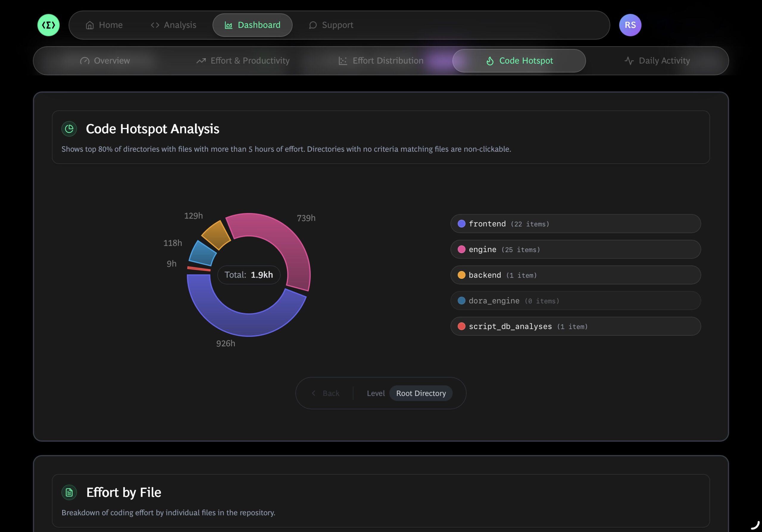This screenshot has width=762, height=532.
Task: Click the chart icon beside Dashboard
Action: 228,25
